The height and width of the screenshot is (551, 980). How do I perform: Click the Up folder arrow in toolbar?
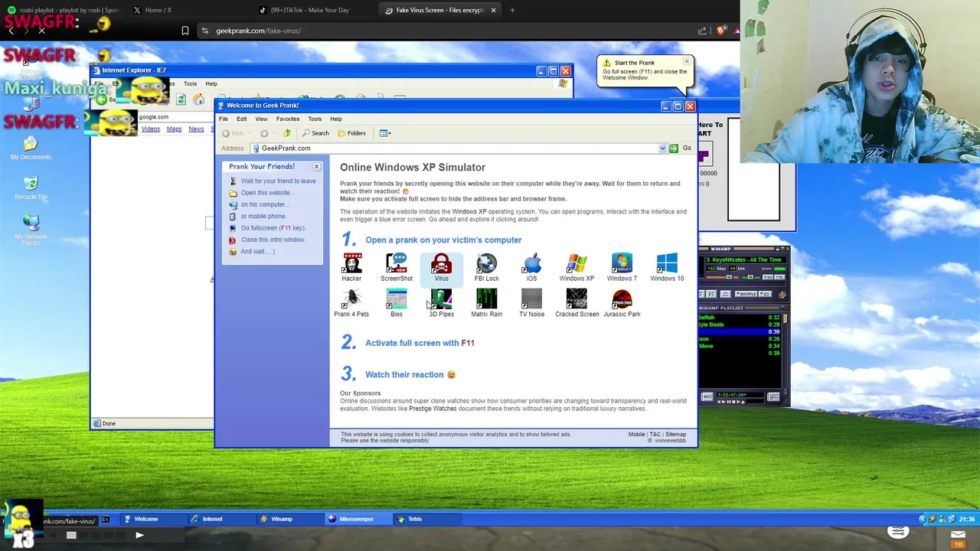point(287,133)
